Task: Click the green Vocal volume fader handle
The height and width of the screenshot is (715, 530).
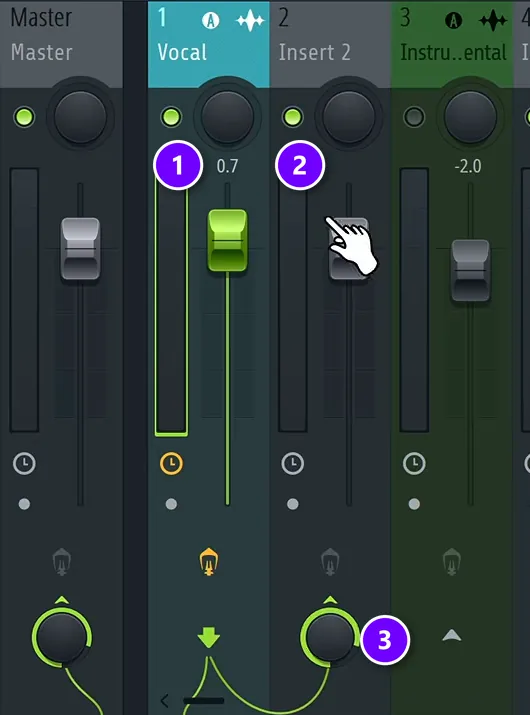Action: pyautogui.click(x=228, y=240)
